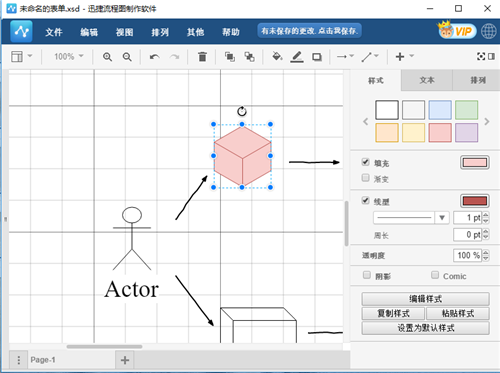The height and width of the screenshot is (373, 500).
Task: Toggle fullscreen mode icon
Action: [x=481, y=56]
